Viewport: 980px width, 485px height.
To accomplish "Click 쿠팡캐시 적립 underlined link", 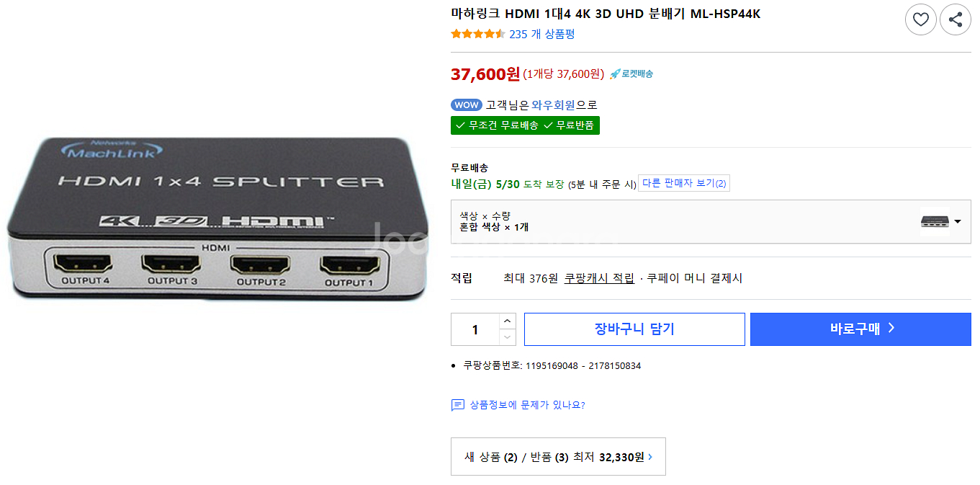I will coord(599,278).
